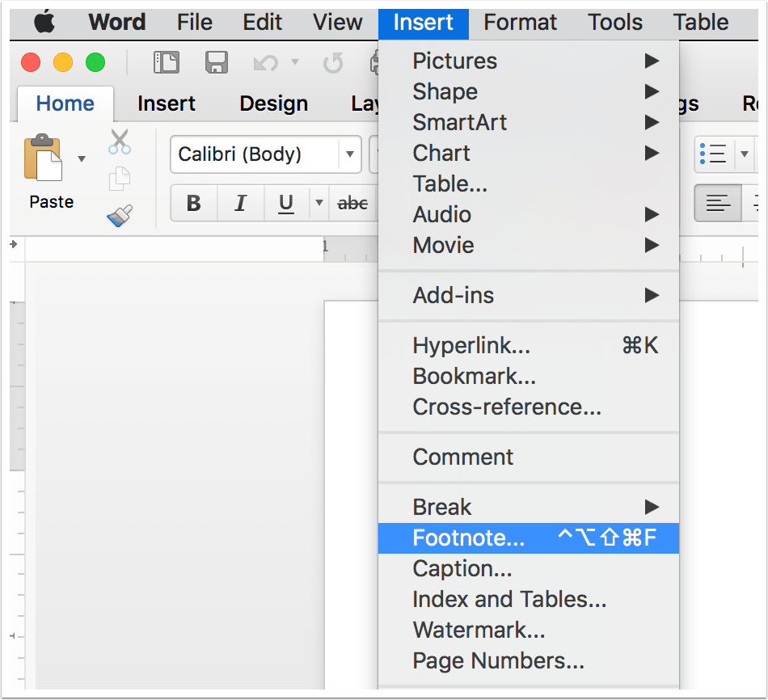This screenshot has width=768, height=700.
Task: Open the Edit menu
Action: coord(263,23)
